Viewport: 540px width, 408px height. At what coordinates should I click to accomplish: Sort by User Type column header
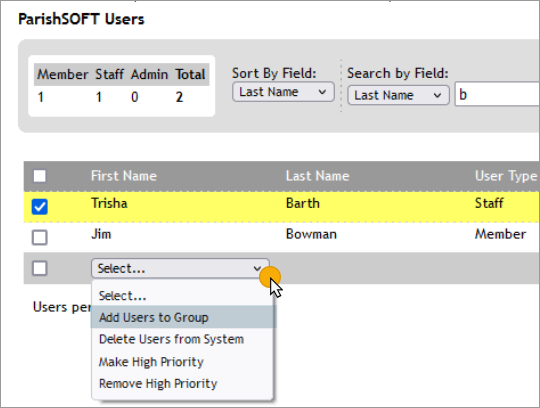506,176
